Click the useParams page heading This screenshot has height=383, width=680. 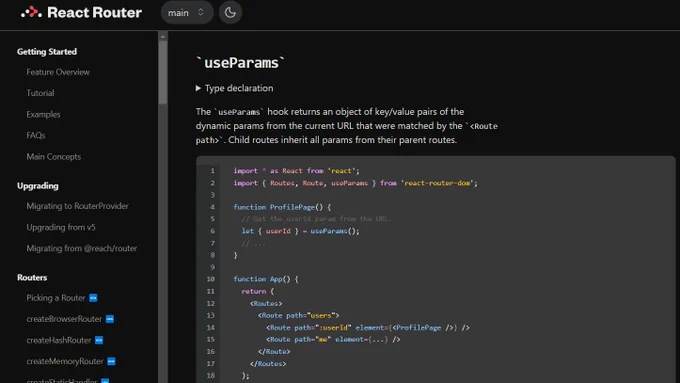click(x=240, y=63)
